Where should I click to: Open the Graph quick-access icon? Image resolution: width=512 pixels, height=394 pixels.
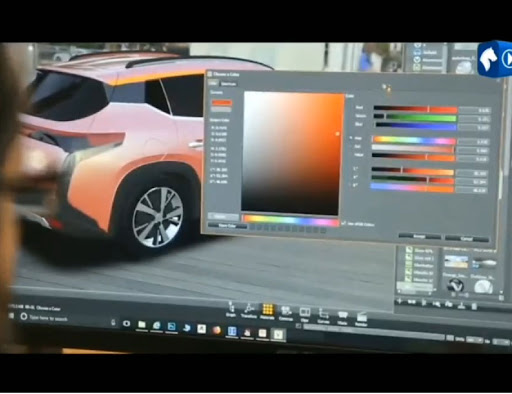click(231, 309)
